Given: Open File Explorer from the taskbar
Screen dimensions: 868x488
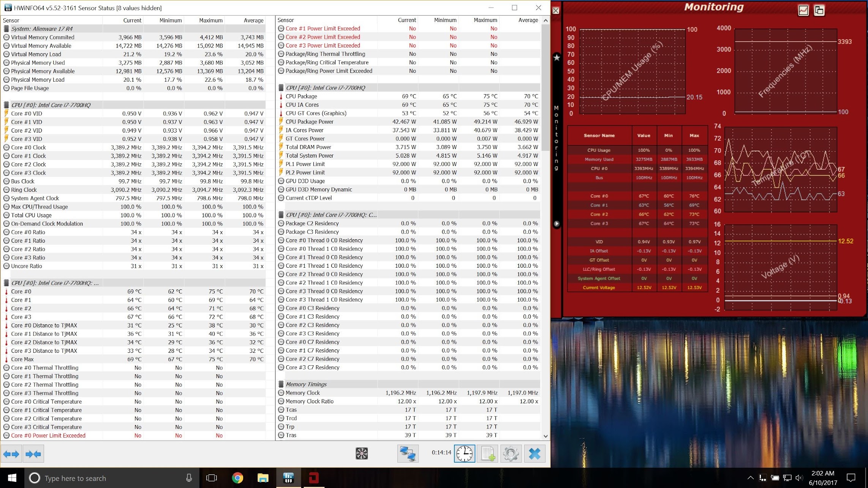Looking at the screenshot, I should click(x=263, y=478).
